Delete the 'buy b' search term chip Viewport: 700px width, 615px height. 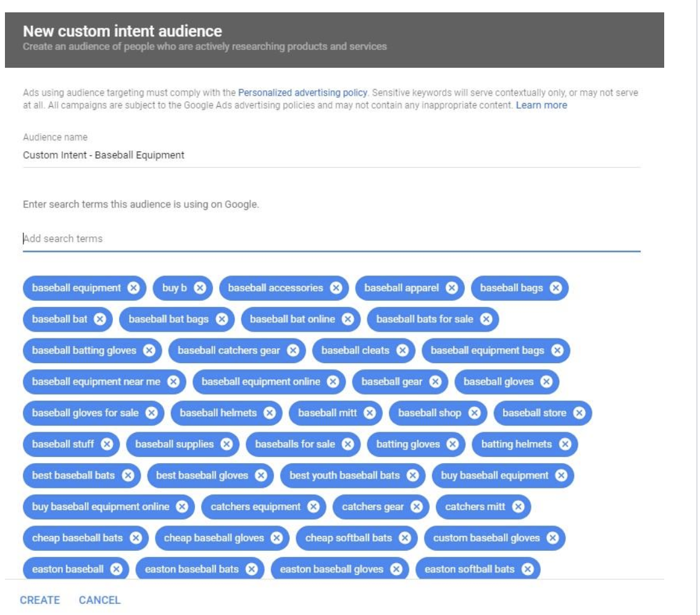pyautogui.click(x=199, y=288)
